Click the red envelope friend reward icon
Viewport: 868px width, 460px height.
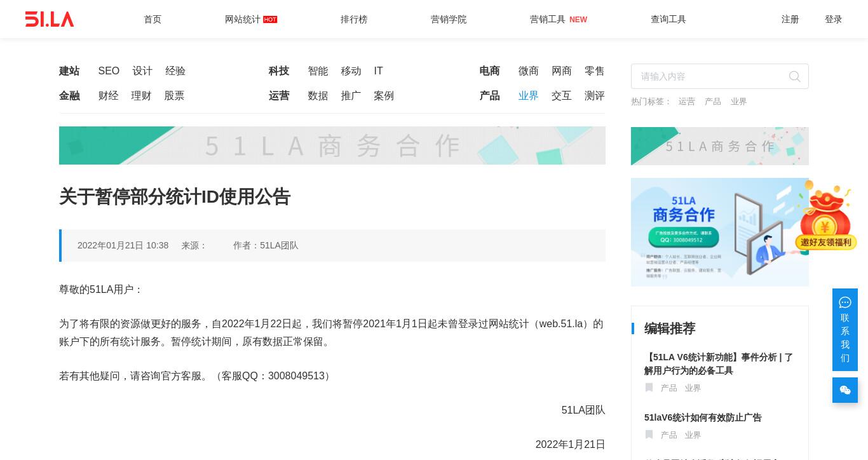(x=825, y=216)
